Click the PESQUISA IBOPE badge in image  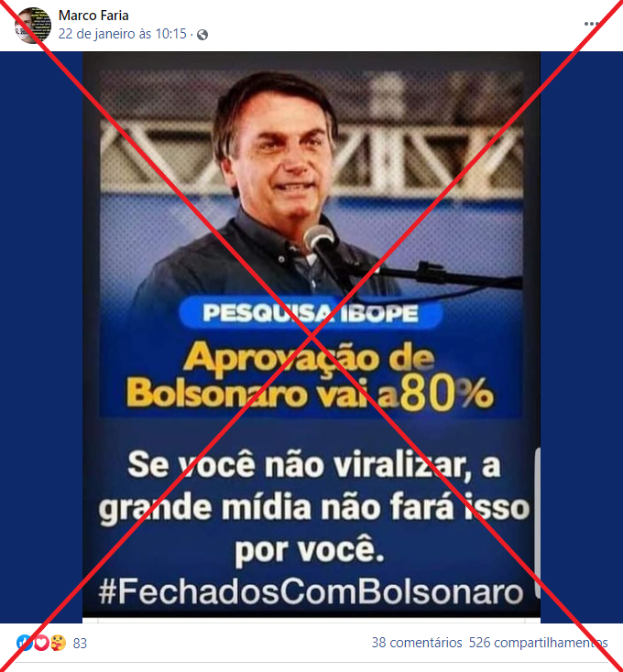[x=311, y=313]
